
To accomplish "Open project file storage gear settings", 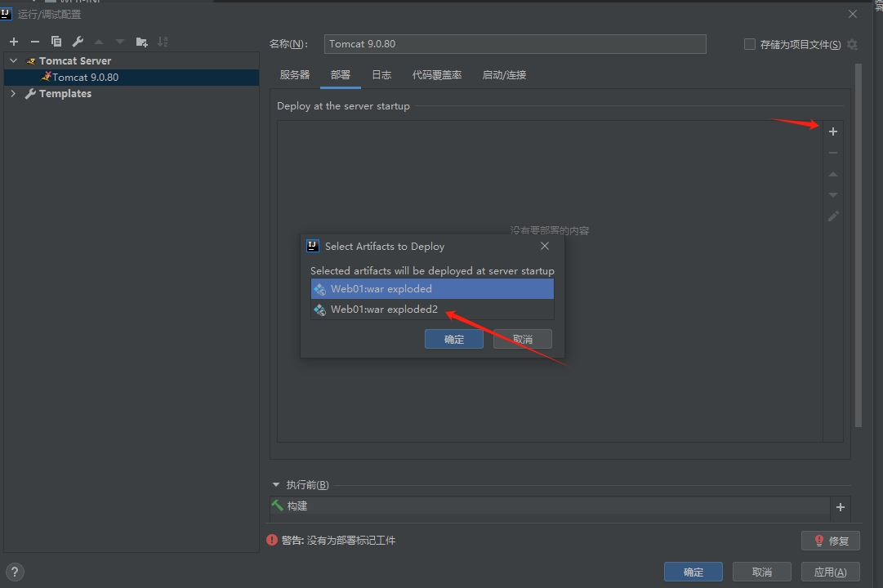I will coord(852,44).
